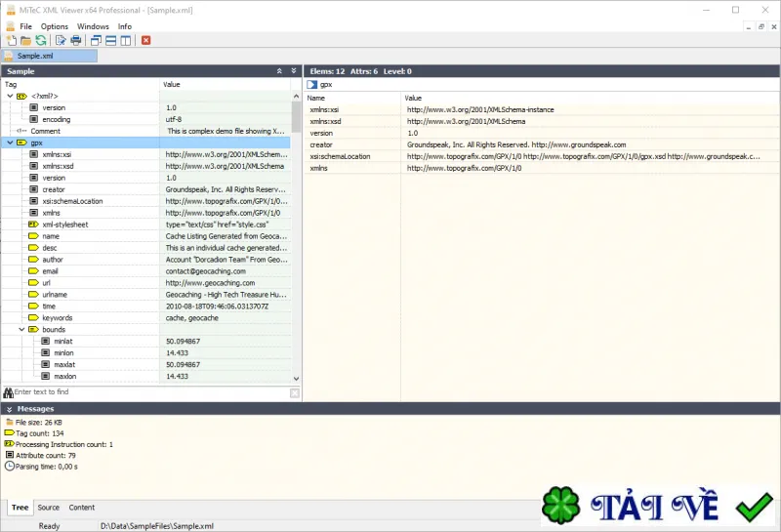This screenshot has height=532, width=781.
Task: Select the xml-stylesheet tree item
Action: coord(65,225)
